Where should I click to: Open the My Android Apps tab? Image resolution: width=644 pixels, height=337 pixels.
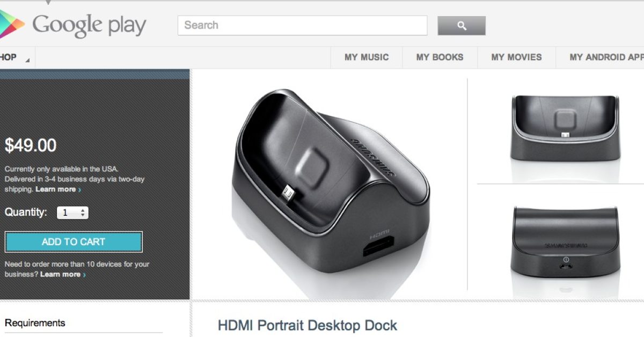coord(606,57)
